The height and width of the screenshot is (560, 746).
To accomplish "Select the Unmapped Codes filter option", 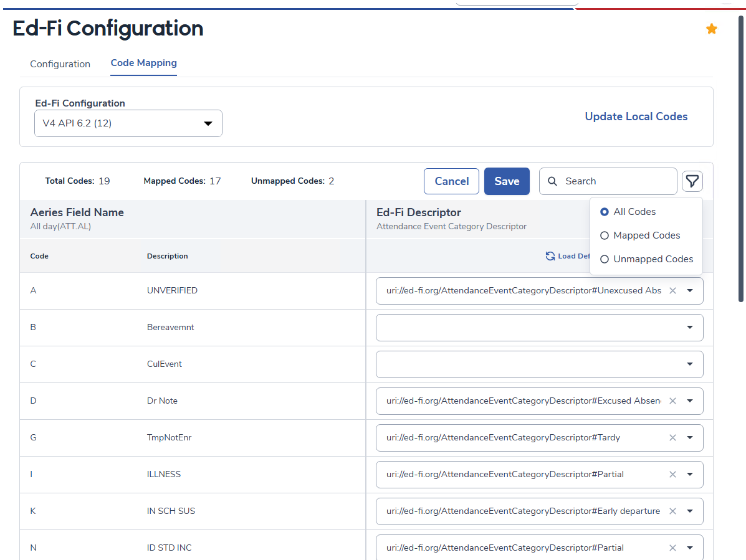I will [x=646, y=259].
